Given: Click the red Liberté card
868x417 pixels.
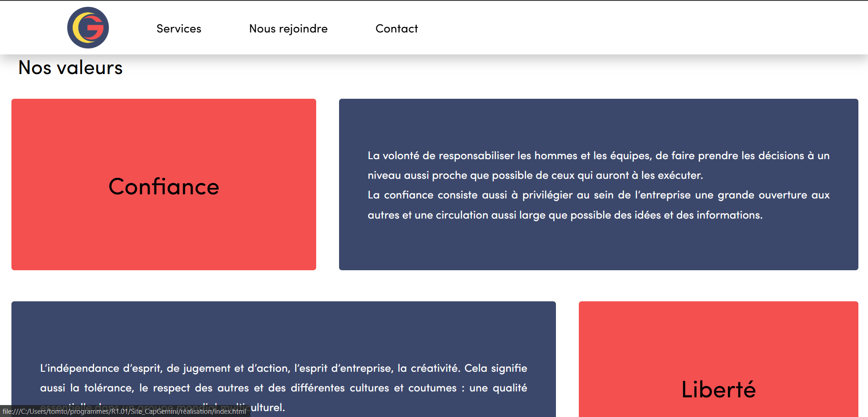Looking at the screenshot, I should [x=718, y=359].
